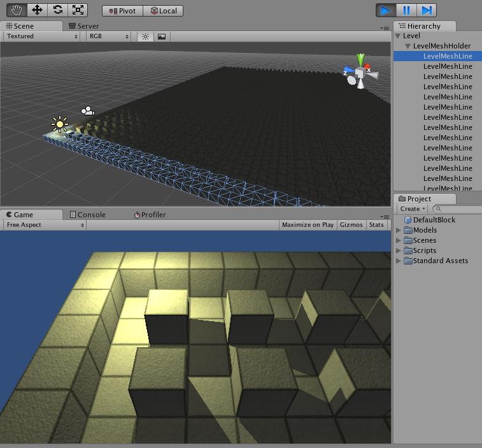This screenshot has width=482, height=448.
Task: Click the Stats button
Action: (x=376, y=225)
